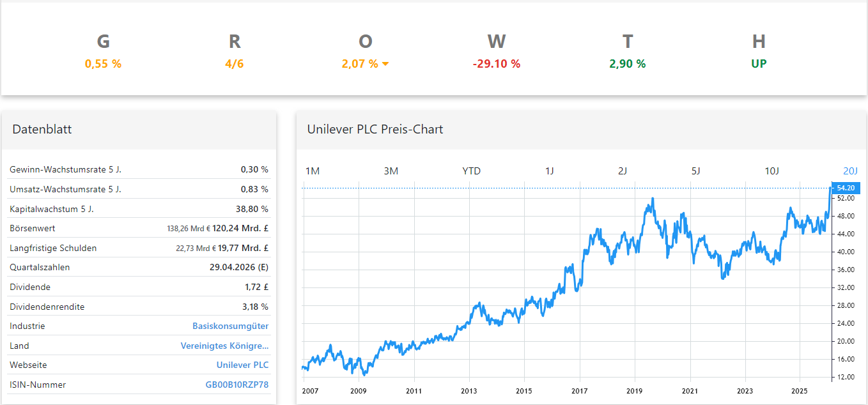Visit the Unilever PLC website link
Image resolution: width=868 pixels, height=405 pixels.
point(243,365)
